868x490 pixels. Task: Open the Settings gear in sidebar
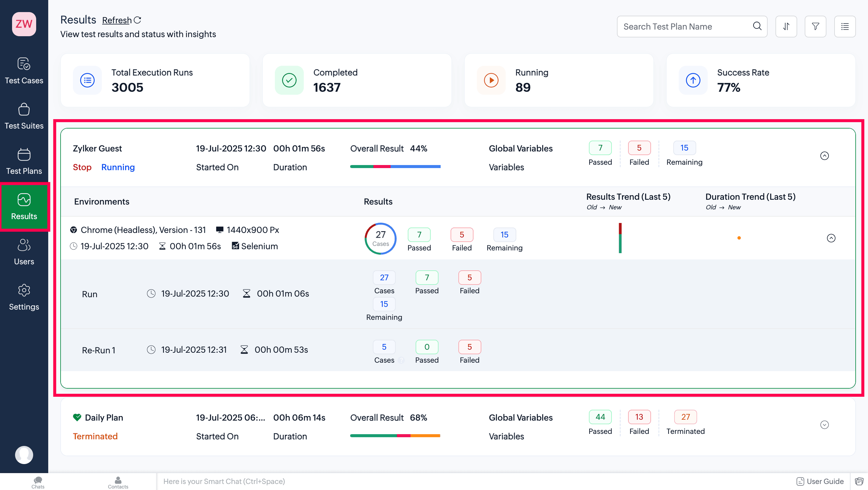[24, 297]
